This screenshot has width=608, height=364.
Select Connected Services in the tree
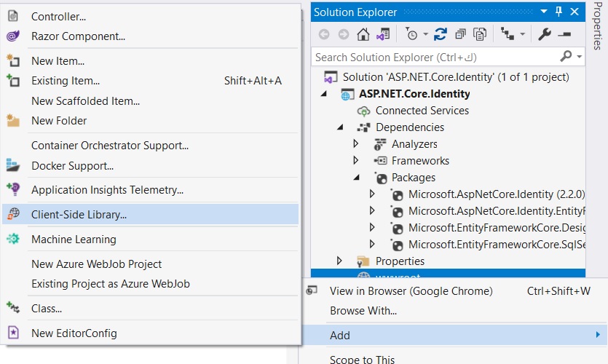point(422,111)
